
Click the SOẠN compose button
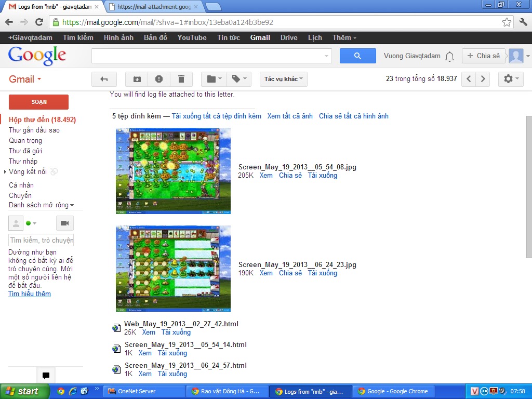pos(38,102)
